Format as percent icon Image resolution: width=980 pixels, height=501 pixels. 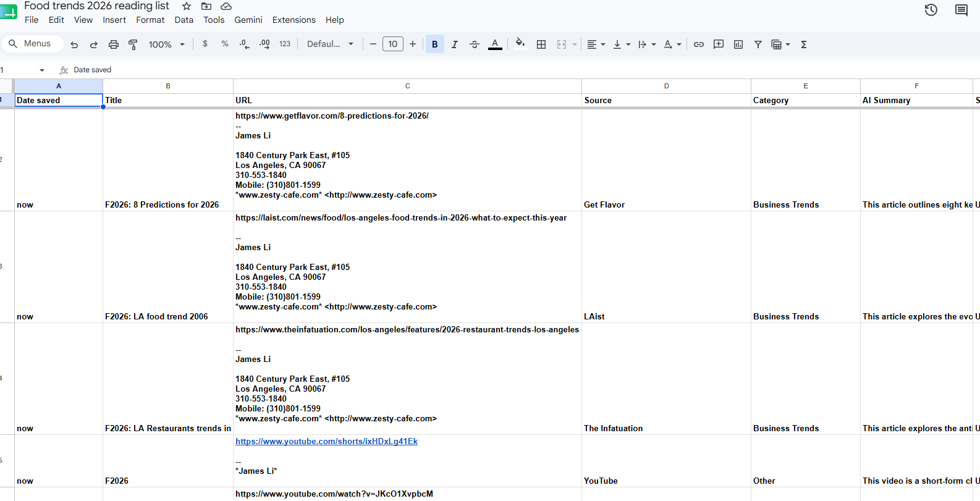pos(225,44)
